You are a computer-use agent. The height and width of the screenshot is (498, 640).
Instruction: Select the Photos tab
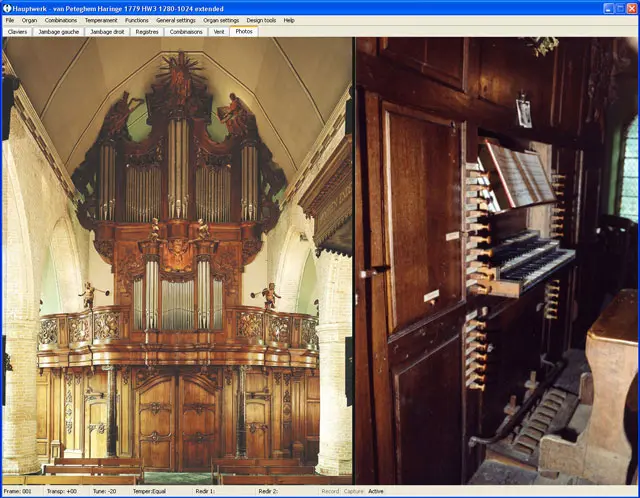pos(244,32)
